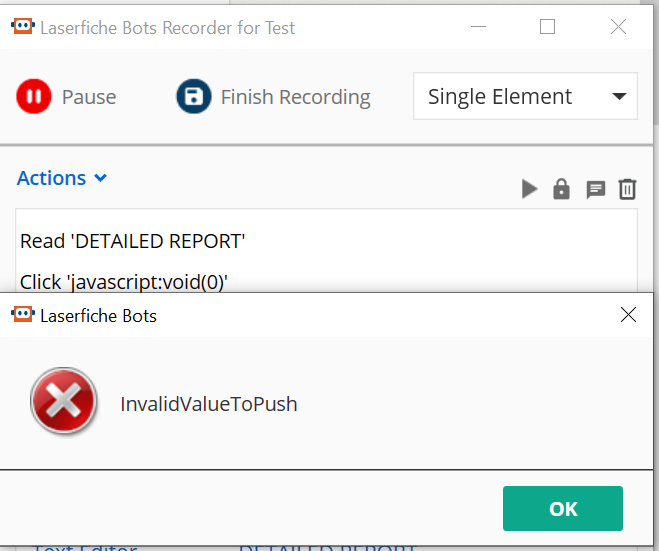Screen dimensions: 659x551
Task: Click the red error X icon
Action: pos(63,401)
